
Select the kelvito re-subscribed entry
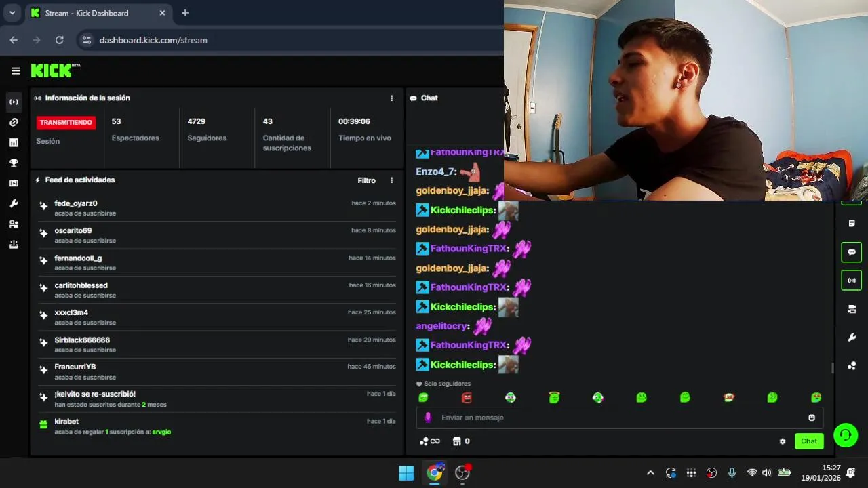click(x=217, y=399)
